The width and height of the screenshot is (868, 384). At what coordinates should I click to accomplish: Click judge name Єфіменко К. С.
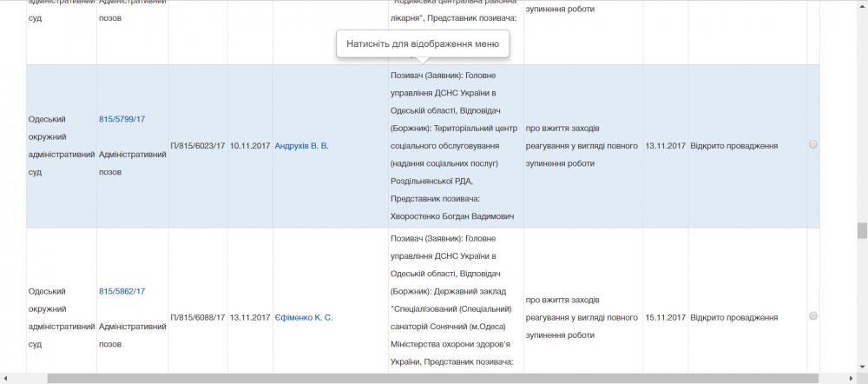coord(304,318)
